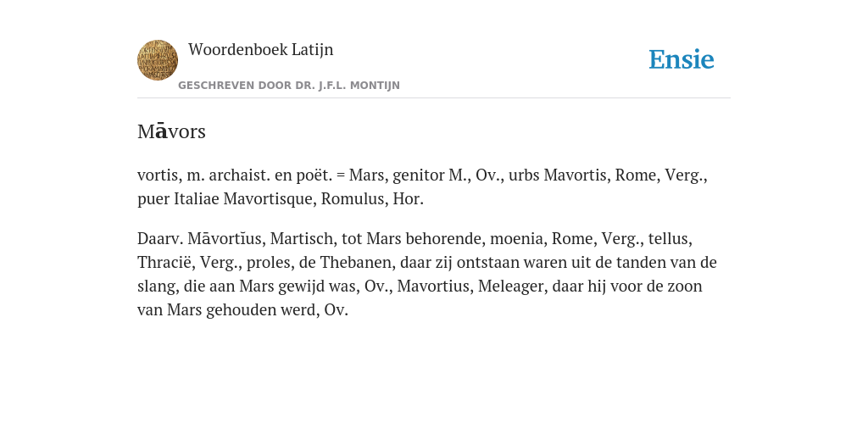Click 'Daarv.' starting the second paragraph
Screen dimensions: 868x434
click(160, 238)
